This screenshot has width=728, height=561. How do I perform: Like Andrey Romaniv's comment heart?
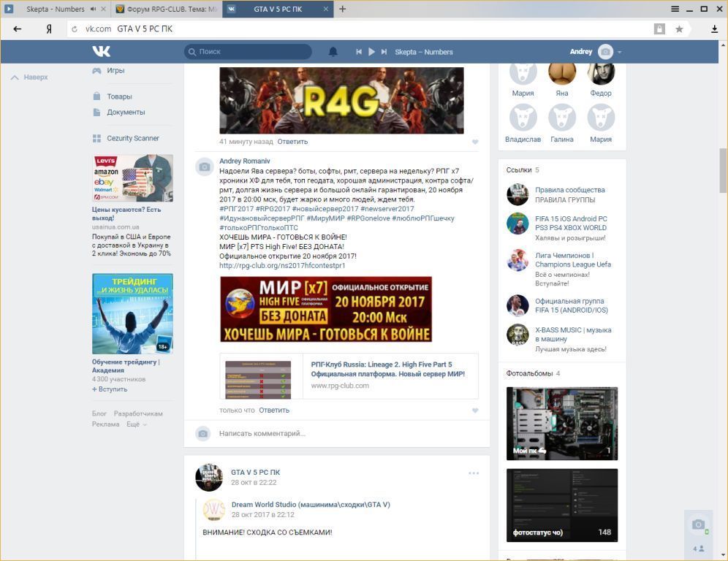[x=475, y=411]
